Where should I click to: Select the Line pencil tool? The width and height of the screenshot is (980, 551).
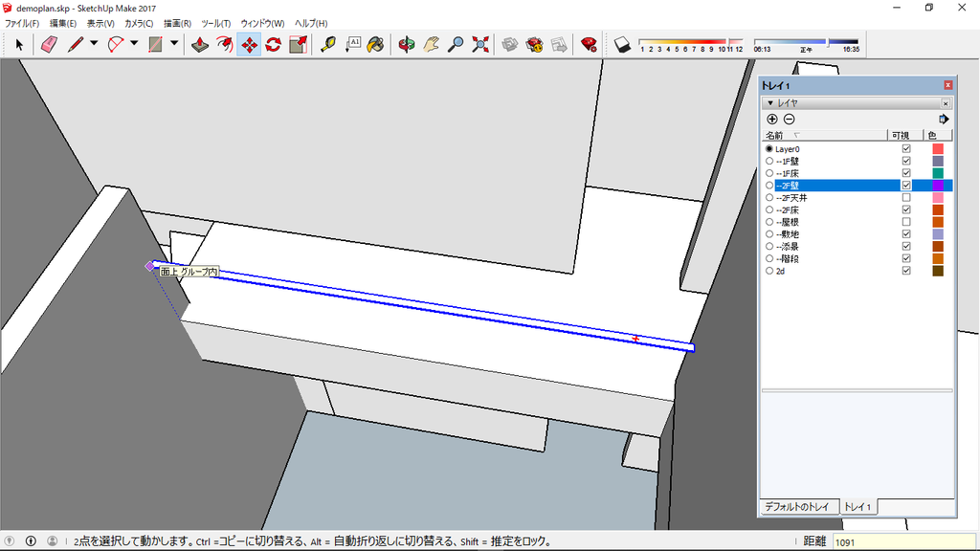point(76,44)
